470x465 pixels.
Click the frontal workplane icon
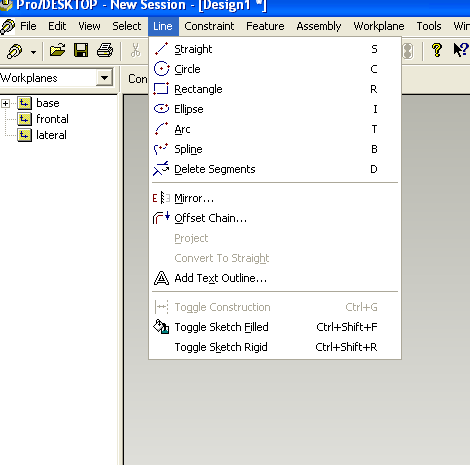point(25,119)
